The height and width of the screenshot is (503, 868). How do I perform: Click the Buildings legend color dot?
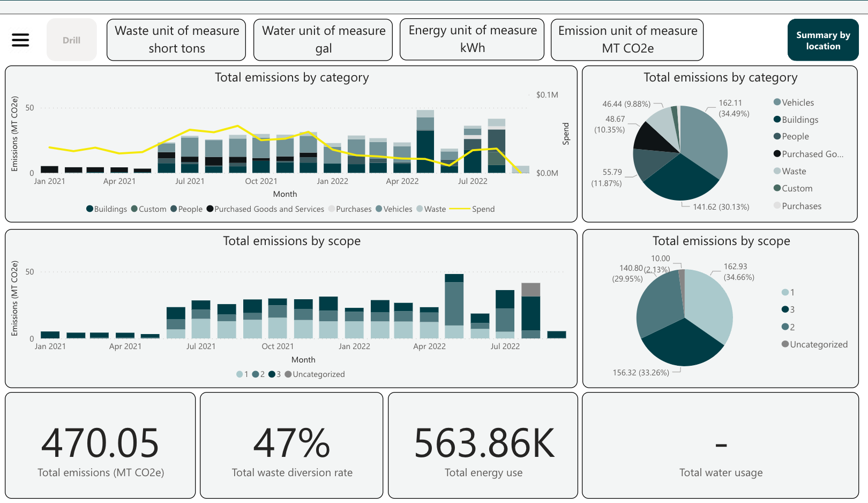coord(89,209)
